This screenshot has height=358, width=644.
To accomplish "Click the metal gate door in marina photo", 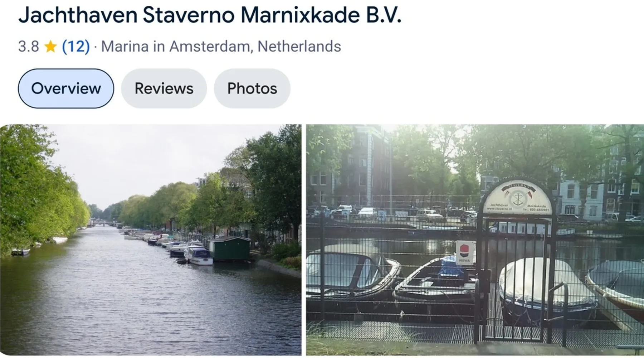I will point(515,279).
